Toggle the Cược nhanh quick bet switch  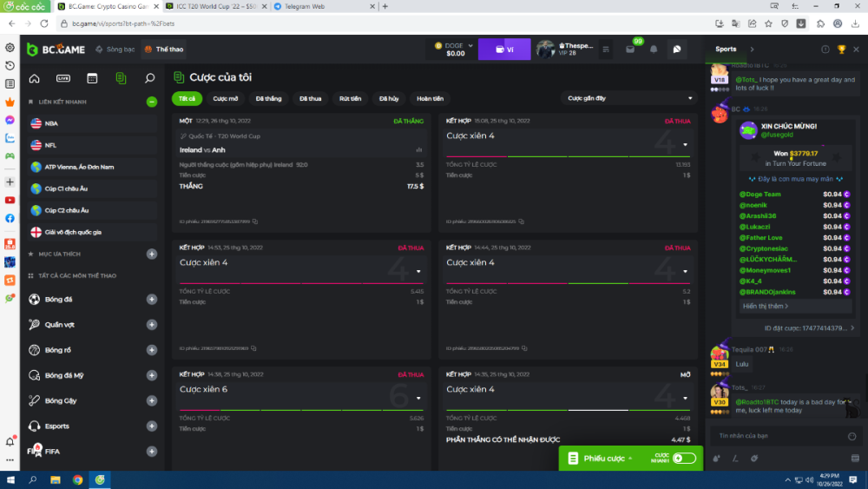click(683, 458)
